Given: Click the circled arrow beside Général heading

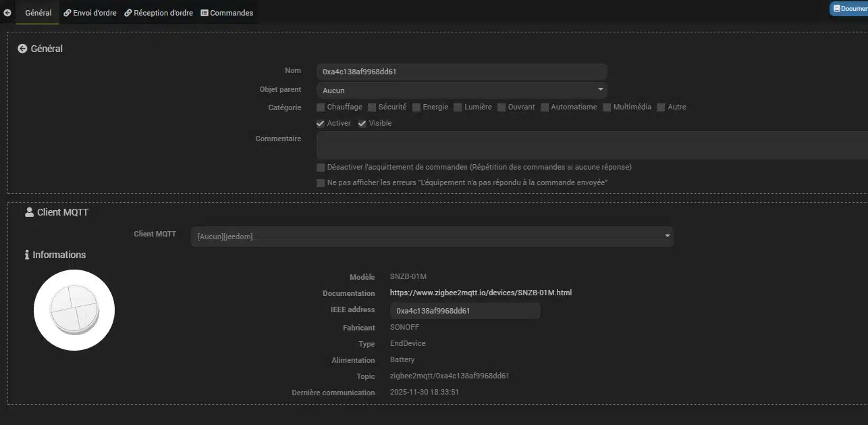Looking at the screenshot, I should click(x=22, y=49).
